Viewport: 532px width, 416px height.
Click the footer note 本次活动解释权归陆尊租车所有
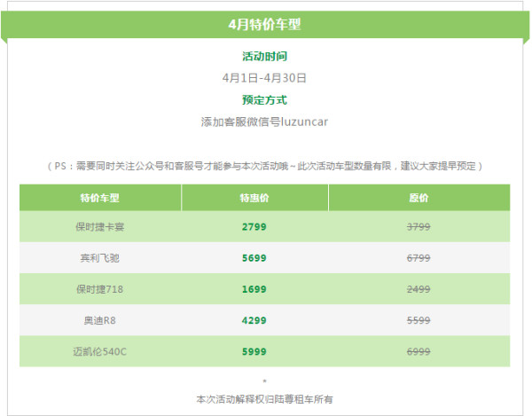point(264,399)
